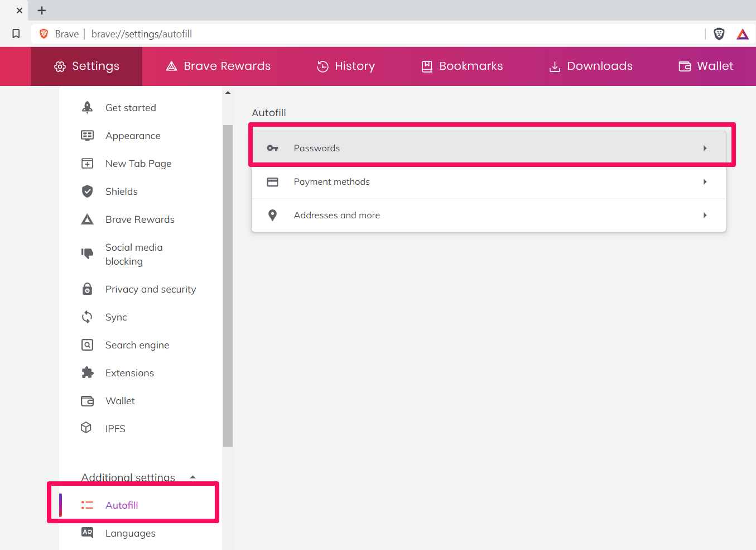Click the Languages translate icon
The image size is (756, 550).
point(87,532)
